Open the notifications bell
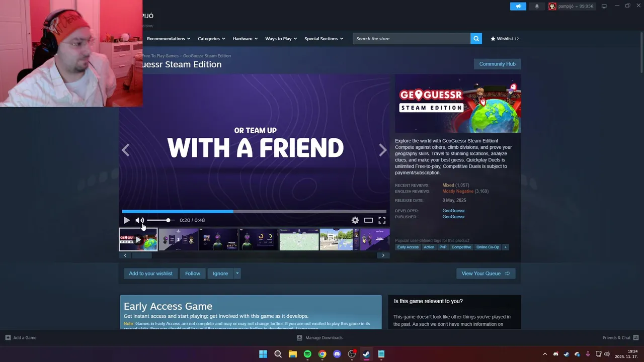Screen dimensions: 644x362 [x=537, y=7]
